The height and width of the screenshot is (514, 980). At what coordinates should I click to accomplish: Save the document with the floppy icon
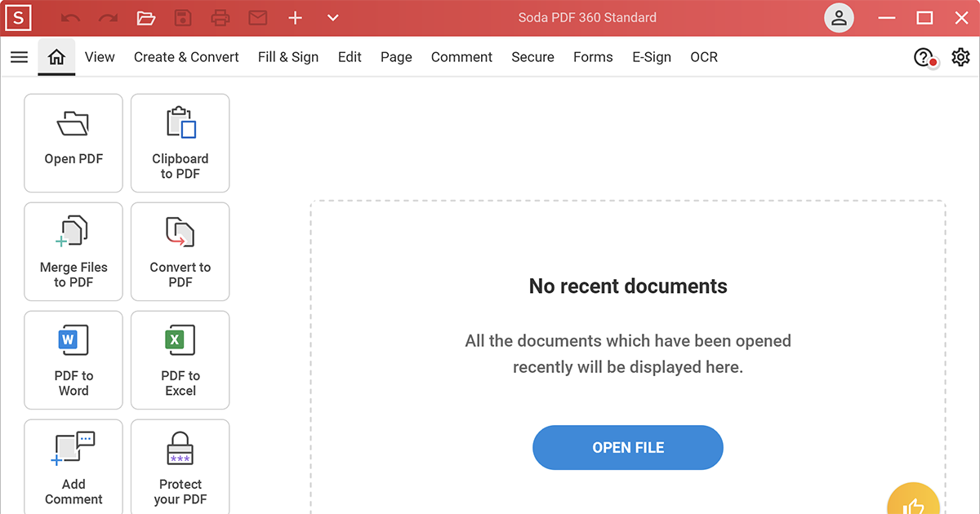pyautogui.click(x=183, y=18)
